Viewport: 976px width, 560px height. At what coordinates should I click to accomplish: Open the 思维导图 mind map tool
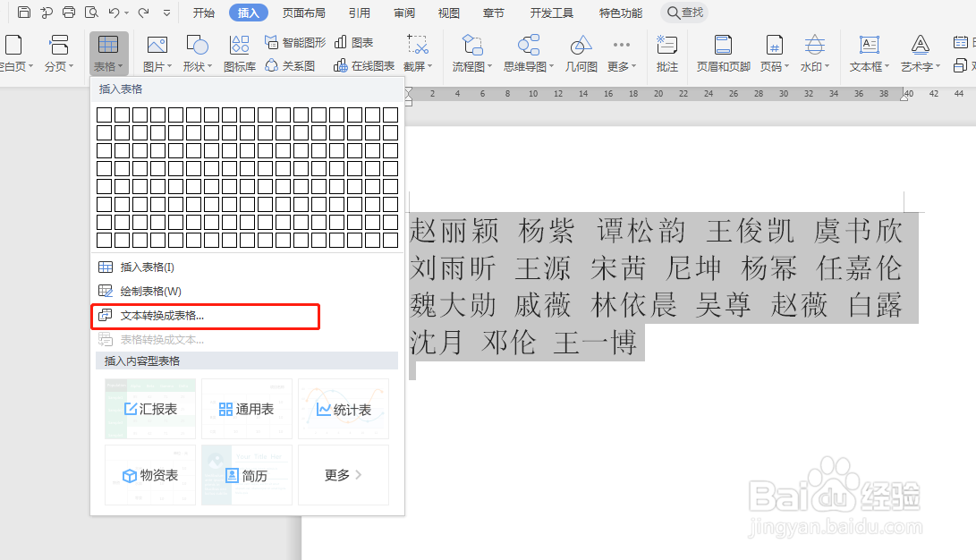(x=529, y=53)
